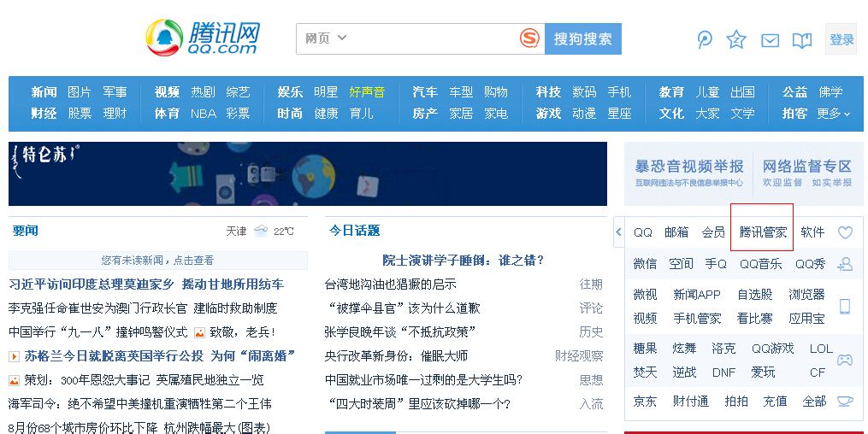Open the 财付通 payment link
Image resolution: width=868 pixels, height=434 pixels.
pos(691,402)
